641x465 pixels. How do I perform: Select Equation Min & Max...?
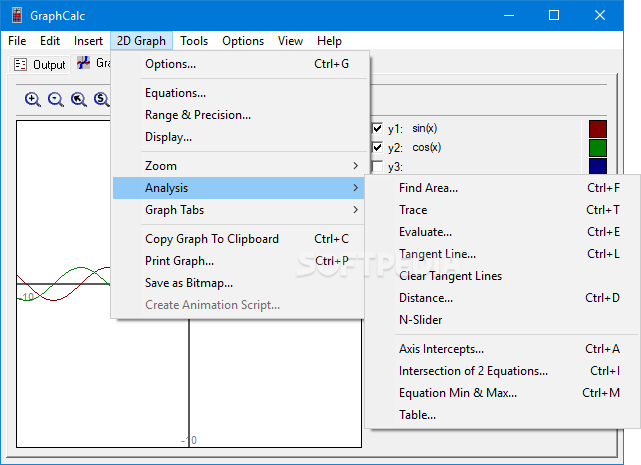coord(502,393)
